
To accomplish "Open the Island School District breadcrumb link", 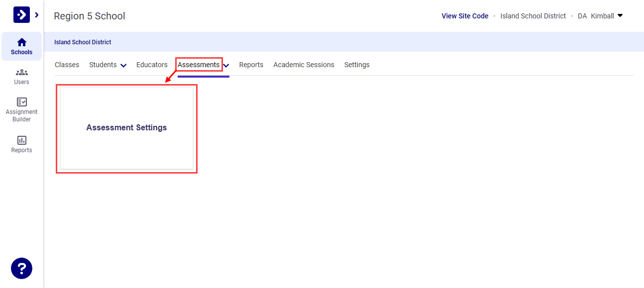I will pos(83,42).
